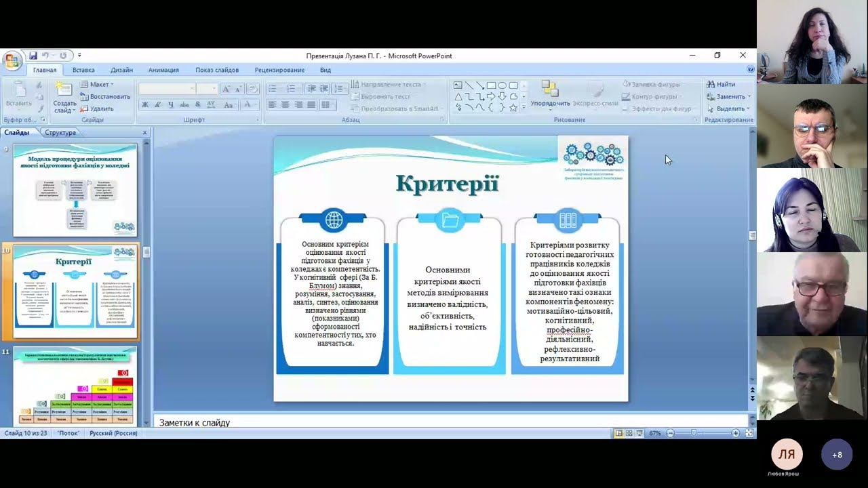Screen dimensions: 868x488
Task: Open the Office button menu
Action: 12,62
